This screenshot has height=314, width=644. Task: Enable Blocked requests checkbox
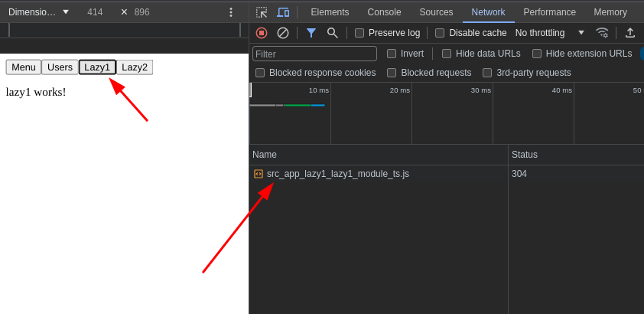tap(392, 73)
